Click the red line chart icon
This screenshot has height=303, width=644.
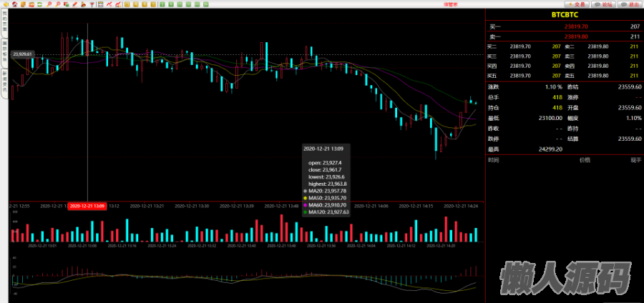[x=109, y=4]
